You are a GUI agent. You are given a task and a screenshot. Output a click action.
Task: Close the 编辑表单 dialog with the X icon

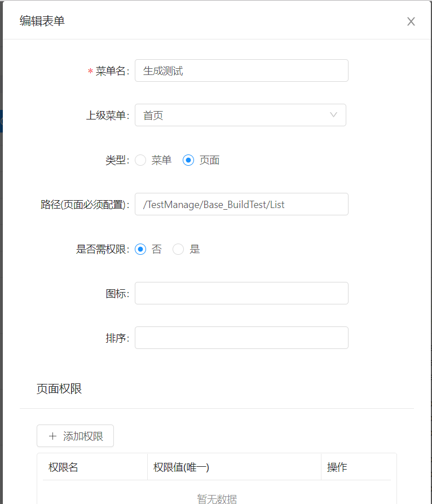[x=411, y=21]
